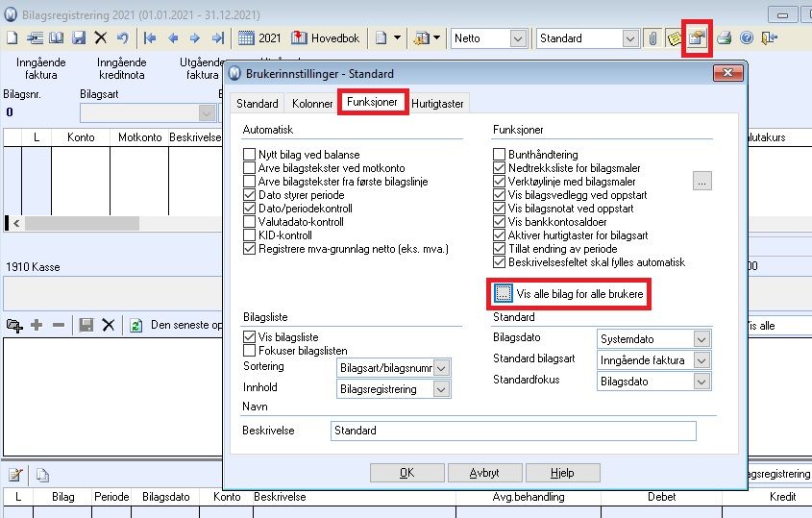Toggle Dato styrer periode checkbox

tap(249, 195)
